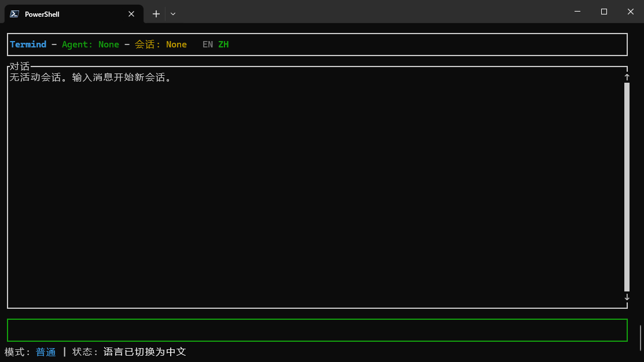
Task: Close the PowerShell tab
Action: (131, 14)
